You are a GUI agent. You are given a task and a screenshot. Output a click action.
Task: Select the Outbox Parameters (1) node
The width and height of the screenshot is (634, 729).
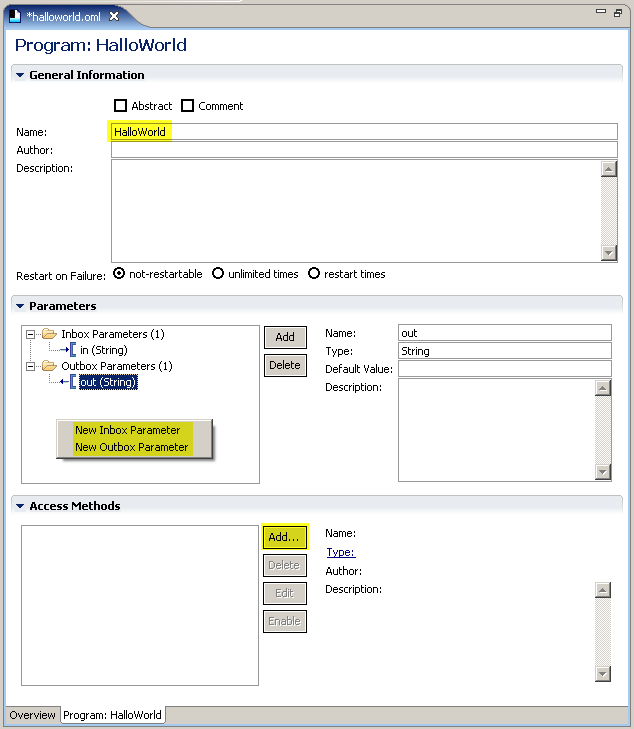[117, 366]
